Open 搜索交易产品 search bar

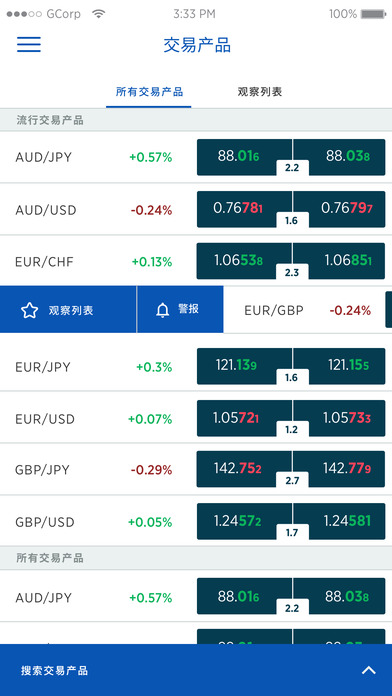coord(196,670)
